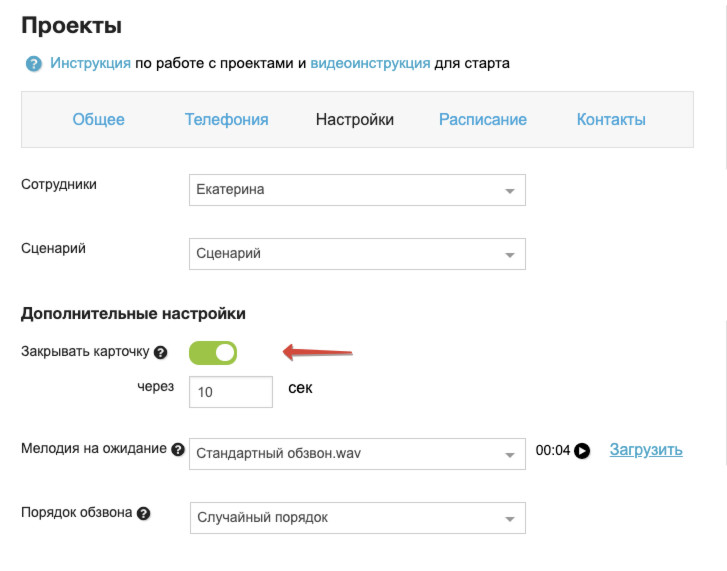The width and height of the screenshot is (727, 571).
Task: Switch to the Общее tab
Action: [98, 120]
